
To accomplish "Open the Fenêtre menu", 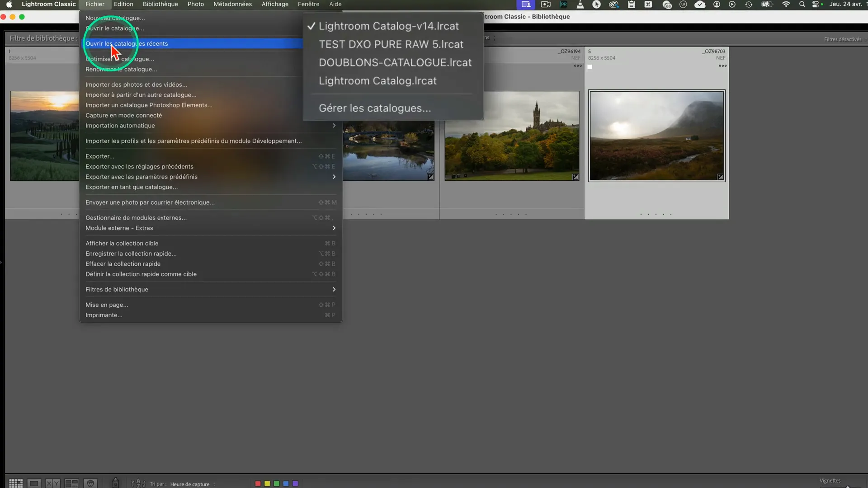I will [308, 4].
